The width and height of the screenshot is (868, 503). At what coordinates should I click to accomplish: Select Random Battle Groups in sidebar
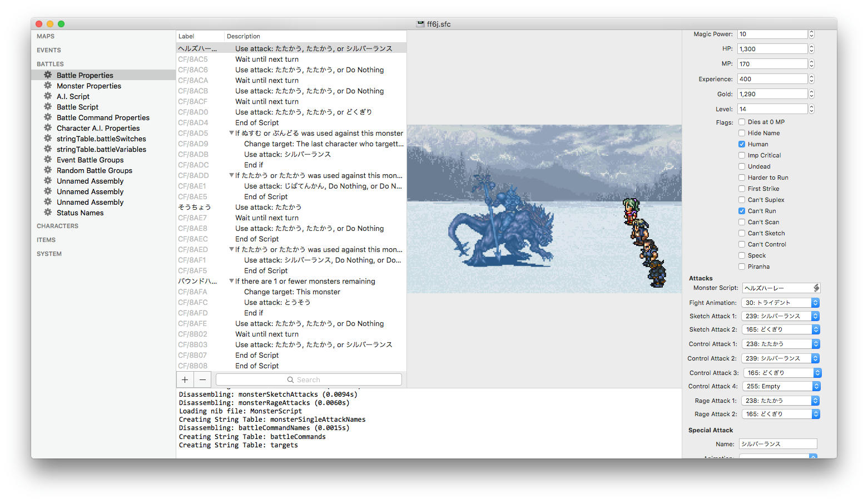pyautogui.click(x=95, y=170)
